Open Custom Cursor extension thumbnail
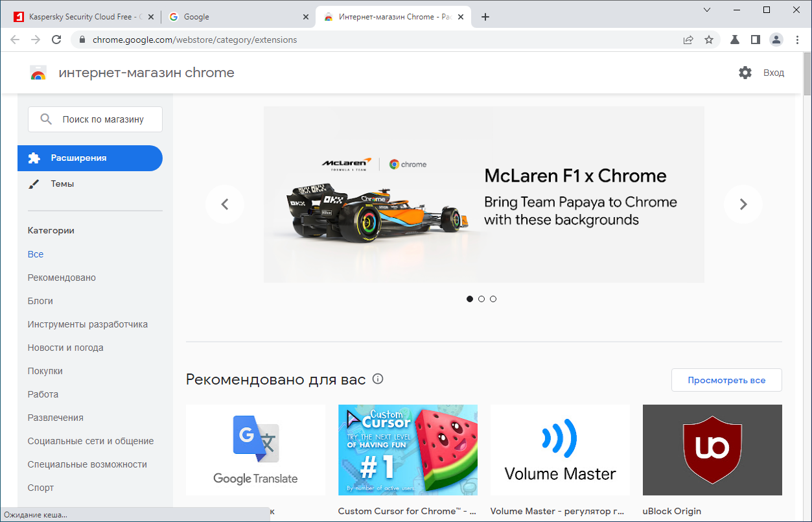Viewport: 812px width, 522px height. [x=408, y=450]
